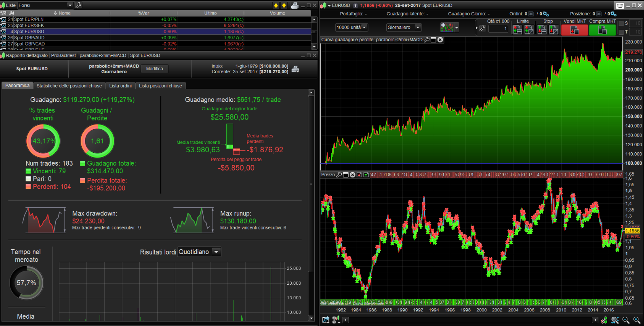Image resolution: width=644 pixels, height=326 pixels.
Task: Click the zoom in magnifier below price chart
Action: (x=637, y=320)
